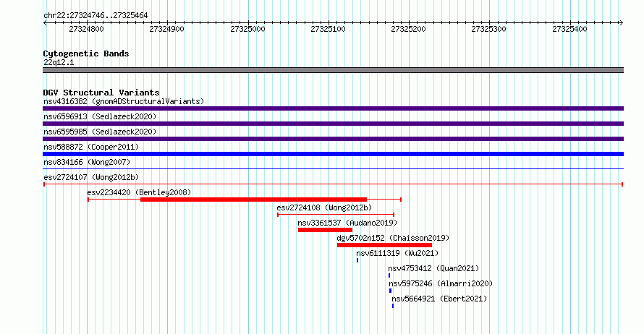Image resolution: width=644 pixels, height=334 pixels.
Task: Open the nsv6595985 Sedlazeck2020 variant label
Action: point(100,132)
